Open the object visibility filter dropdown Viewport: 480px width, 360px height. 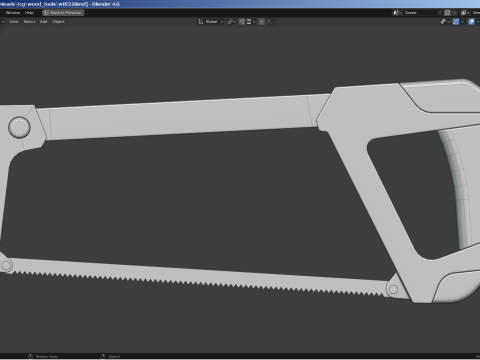[445, 22]
